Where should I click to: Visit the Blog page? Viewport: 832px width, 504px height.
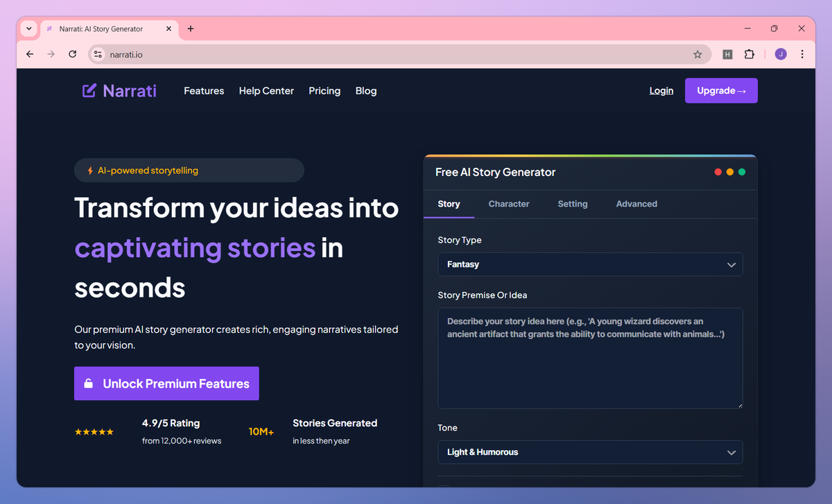(x=366, y=91)
